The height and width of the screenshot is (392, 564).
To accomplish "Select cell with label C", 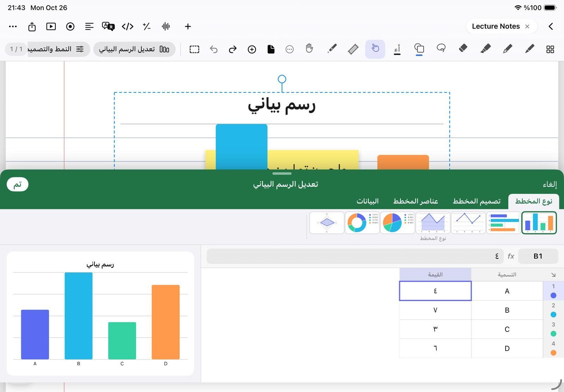I will [x=507, y=329].
